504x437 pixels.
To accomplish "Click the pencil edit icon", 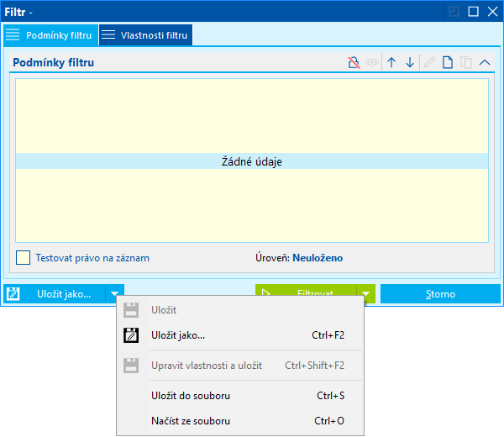I will pyautogui.click(x=428, y=62).
